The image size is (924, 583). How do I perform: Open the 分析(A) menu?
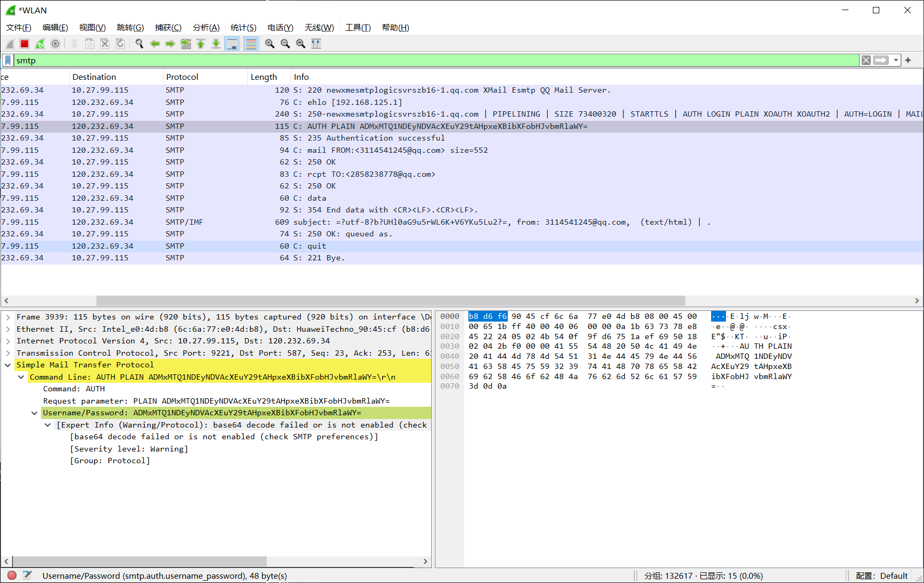click(x=206, y=28)
